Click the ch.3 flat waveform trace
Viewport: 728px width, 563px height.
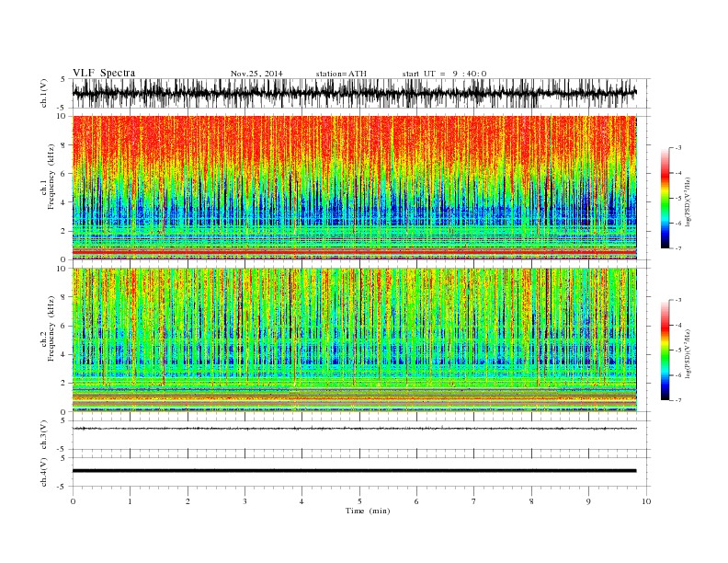tap(355, 429)
